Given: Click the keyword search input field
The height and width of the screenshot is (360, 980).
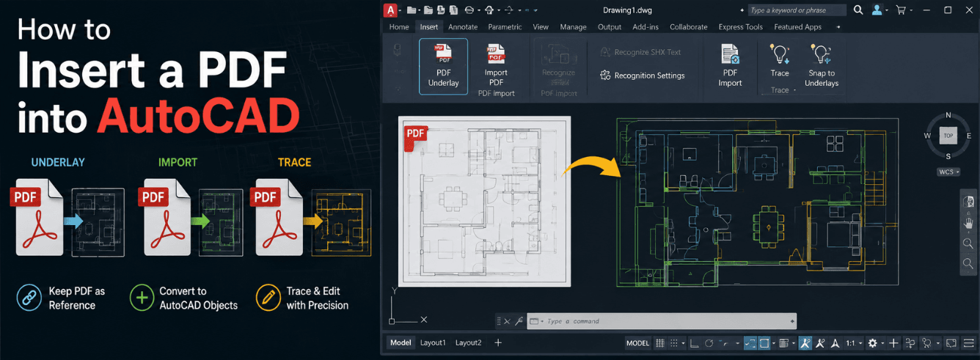Looking at the screenshot, I should tap(797, 10).
